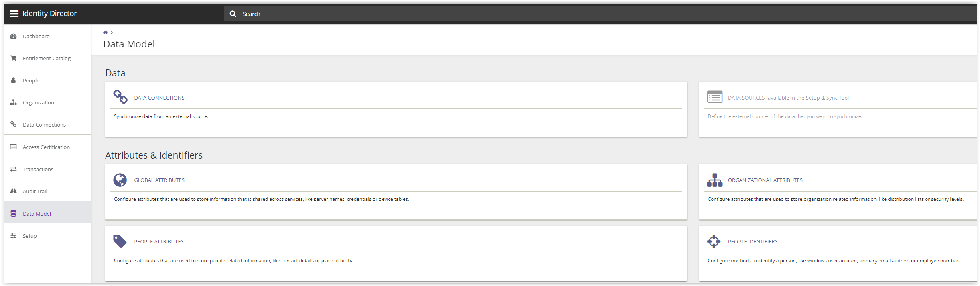Viewport: 980px width, 286px height.
Task: Click the Data Sources list icon
Action: tap(714, 97)
